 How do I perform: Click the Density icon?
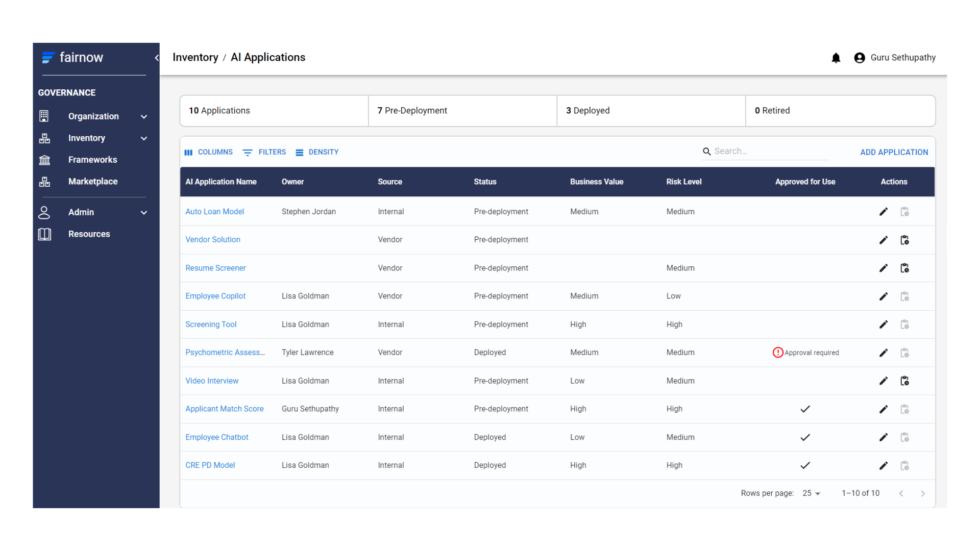(x=300, y=152)
